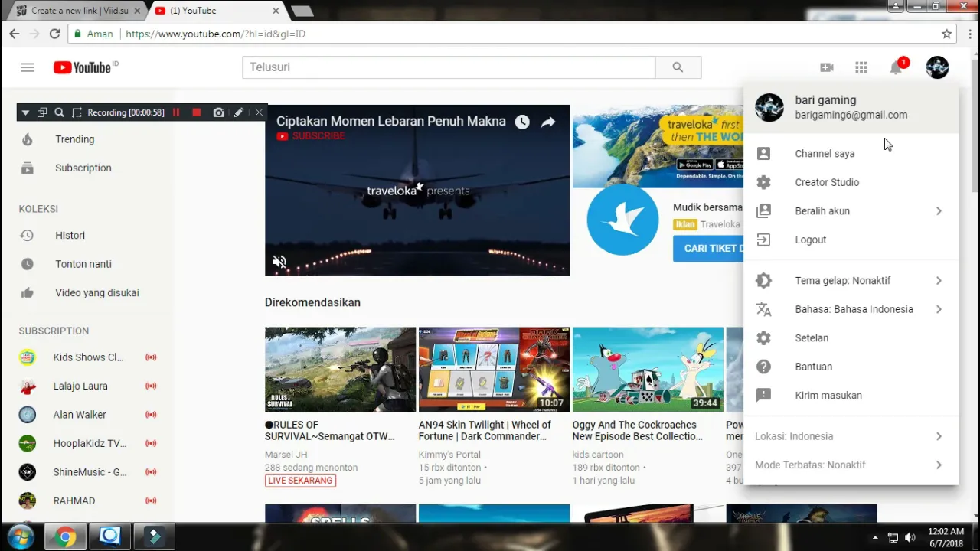Click the browser address bar URL
The image size is (980, 551).
pyautogui.click(x=215, y=34)
